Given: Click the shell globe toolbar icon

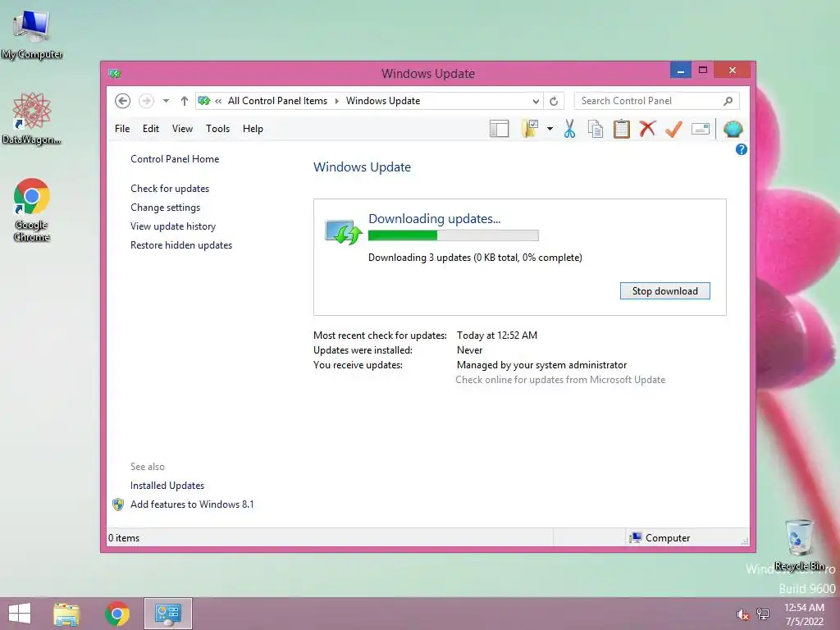Looking at the screenshot, I should (733, 129).
